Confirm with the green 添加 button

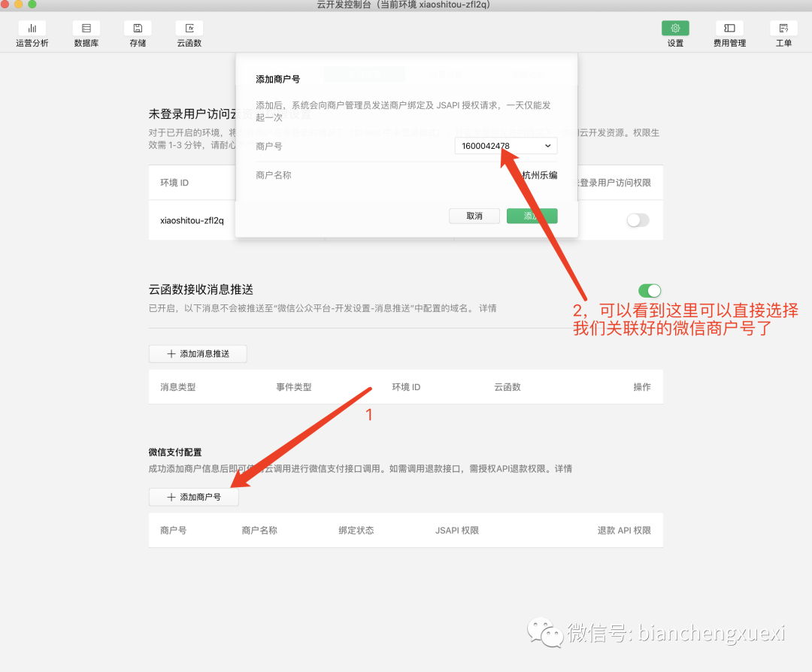(x=532, y=216)
